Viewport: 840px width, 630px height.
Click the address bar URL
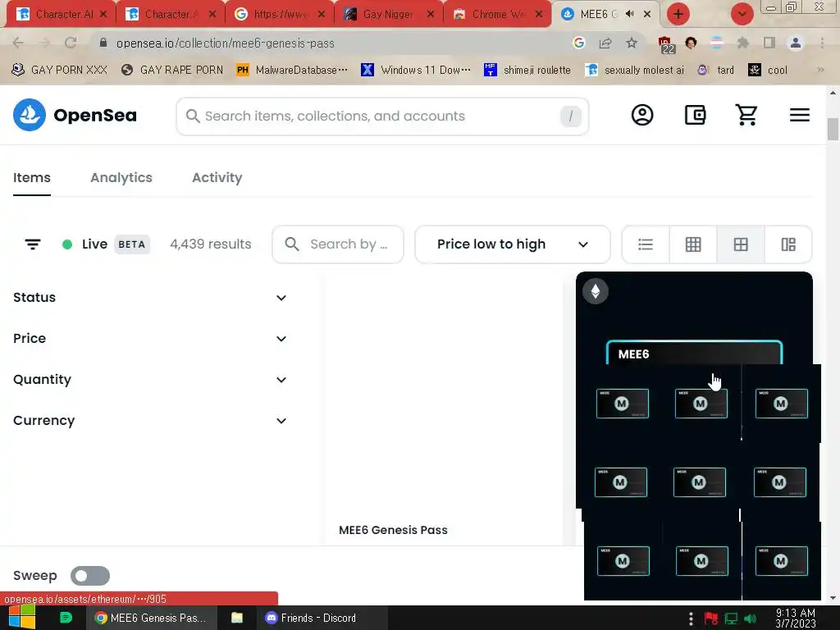pyautogui.click(x=225, y=43)
